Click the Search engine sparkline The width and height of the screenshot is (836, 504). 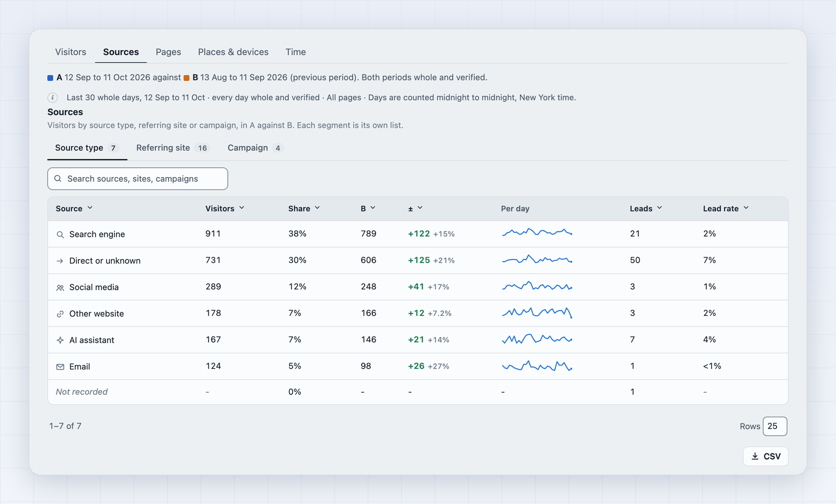coord(537,232)
